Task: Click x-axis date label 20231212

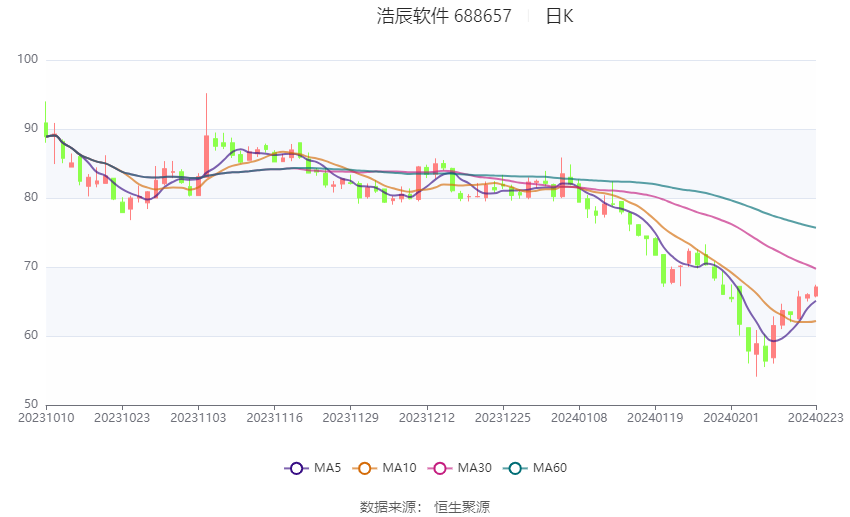Action: coord(427,418)
